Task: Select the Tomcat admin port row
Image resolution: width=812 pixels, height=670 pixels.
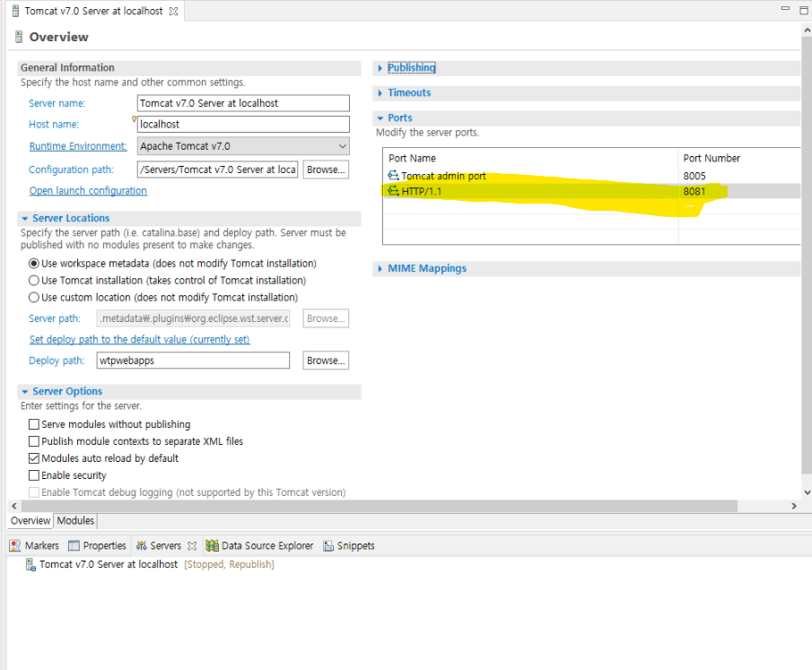Action: tap(592, 176)
